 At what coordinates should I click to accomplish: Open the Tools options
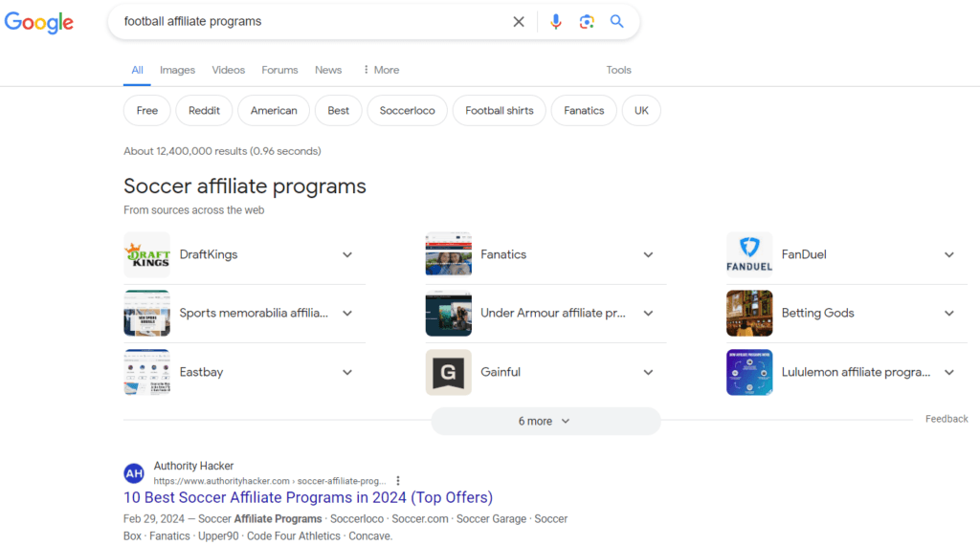(619, 70)
